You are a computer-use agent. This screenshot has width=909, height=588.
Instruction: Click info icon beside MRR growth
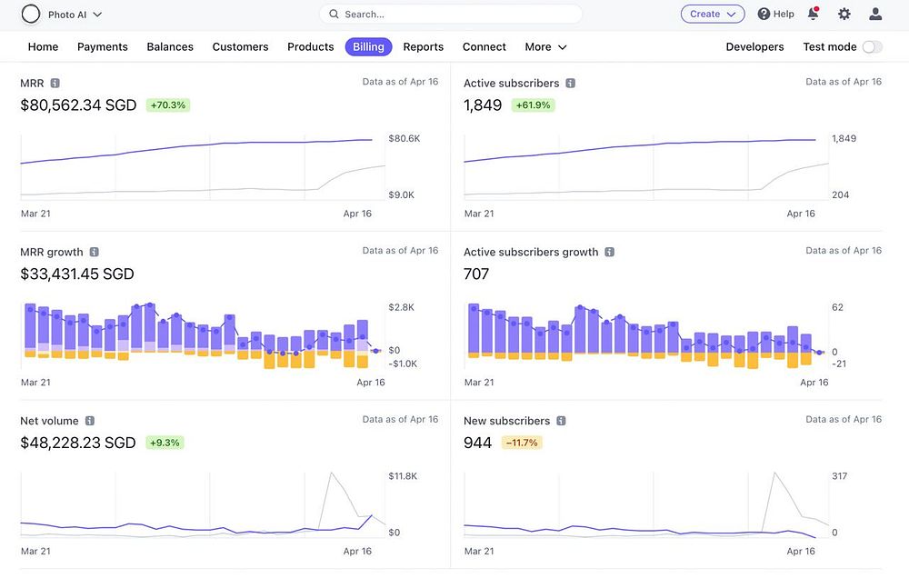click(94, 252)
